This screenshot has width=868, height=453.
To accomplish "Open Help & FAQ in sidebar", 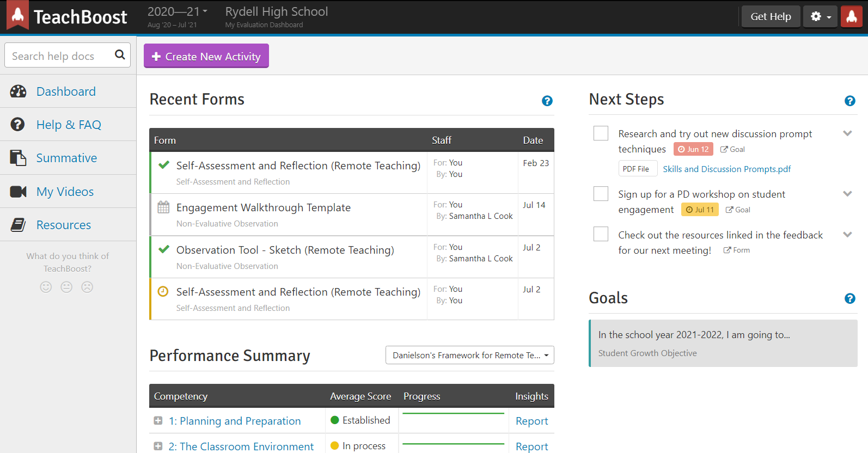I will pos(68,125).
